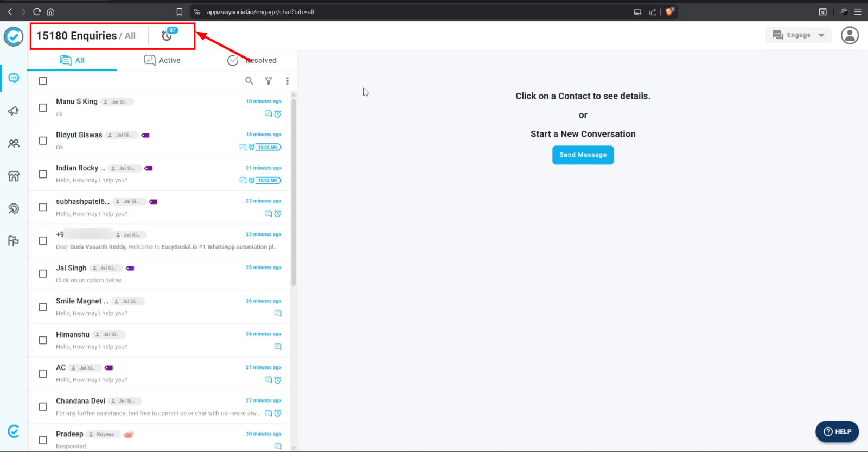Switch to the Resolved tab
Viewport: 868px width, 452px height.
coord(252,60)
